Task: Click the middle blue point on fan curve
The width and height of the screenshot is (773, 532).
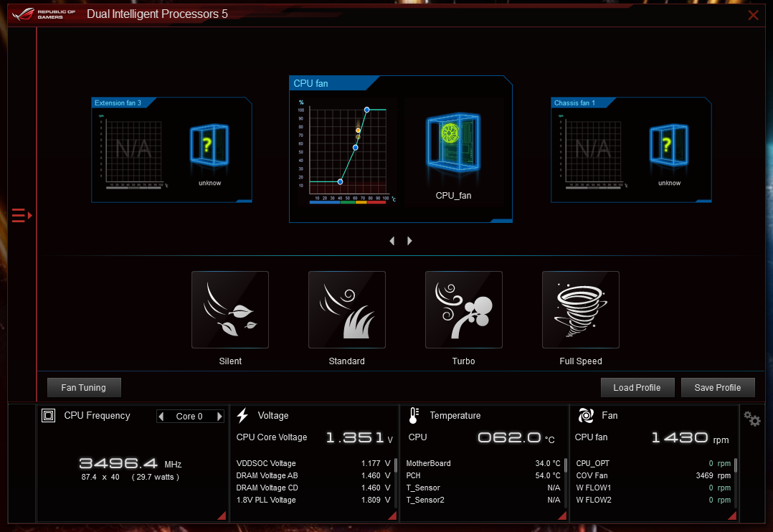Action: click(x=356, y=148)
